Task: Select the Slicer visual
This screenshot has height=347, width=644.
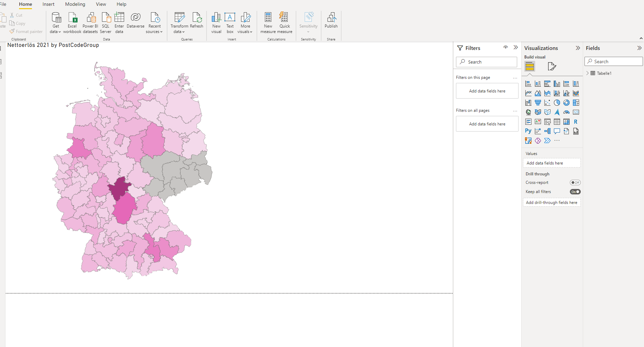Action: tap(547, 122)
